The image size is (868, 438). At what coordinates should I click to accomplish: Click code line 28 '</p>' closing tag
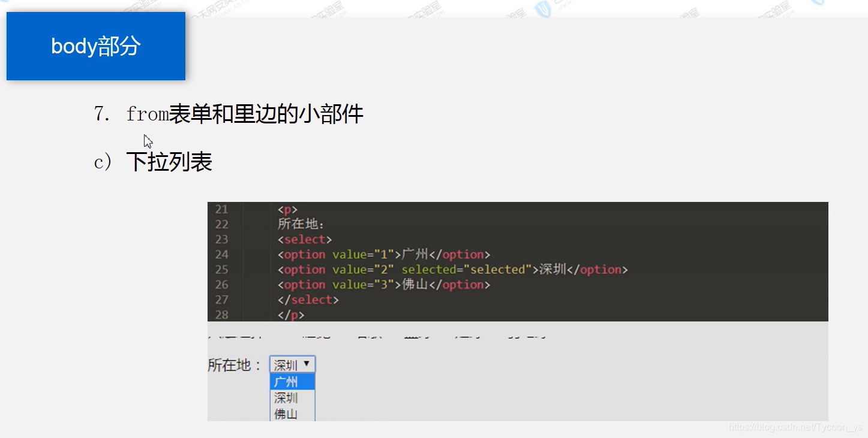(291, 314)
